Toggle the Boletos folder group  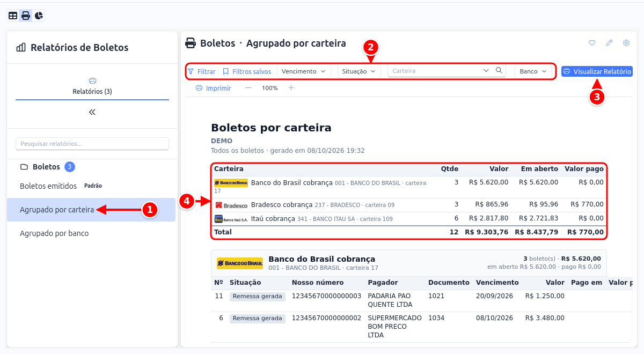coord(46,167)
